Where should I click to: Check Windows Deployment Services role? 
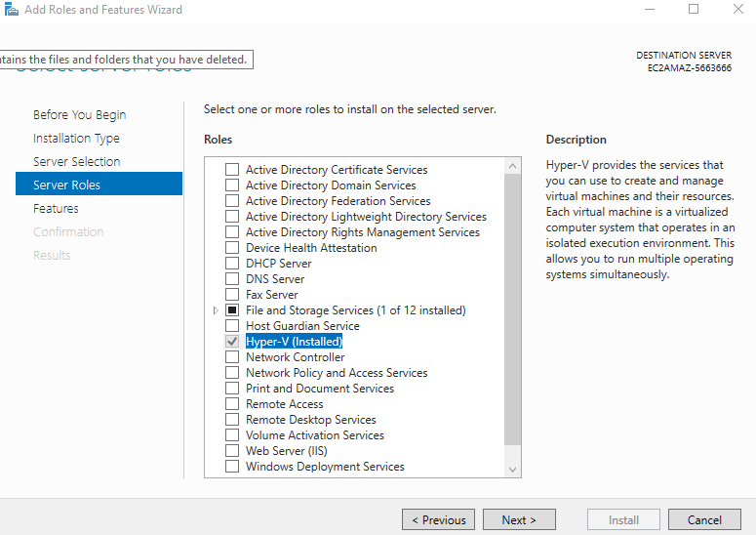[232, 466]
